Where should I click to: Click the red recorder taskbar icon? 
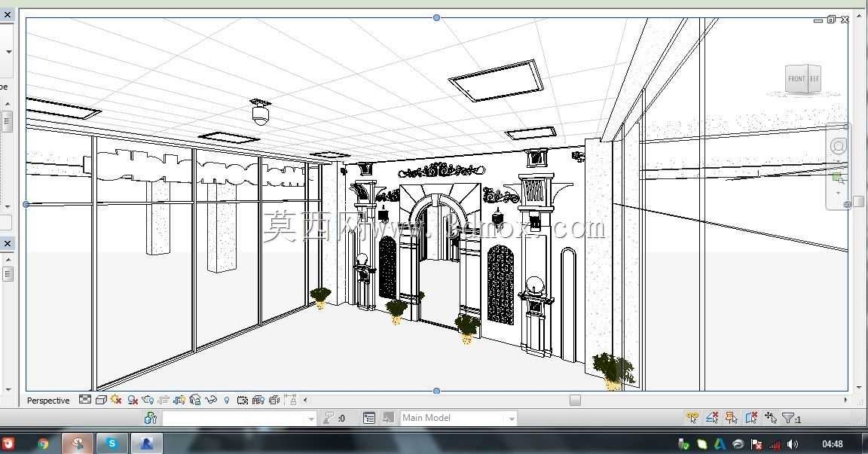9,443
